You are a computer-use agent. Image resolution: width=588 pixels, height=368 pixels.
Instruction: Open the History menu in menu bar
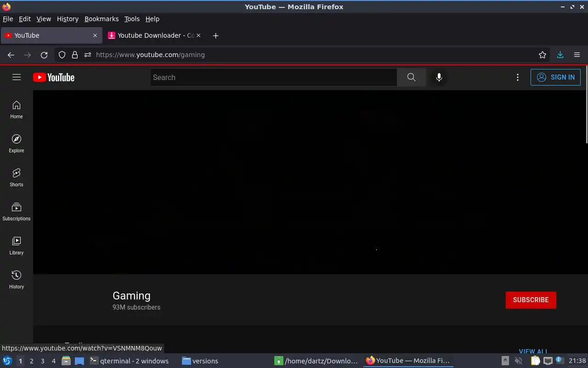pos(68,19)
